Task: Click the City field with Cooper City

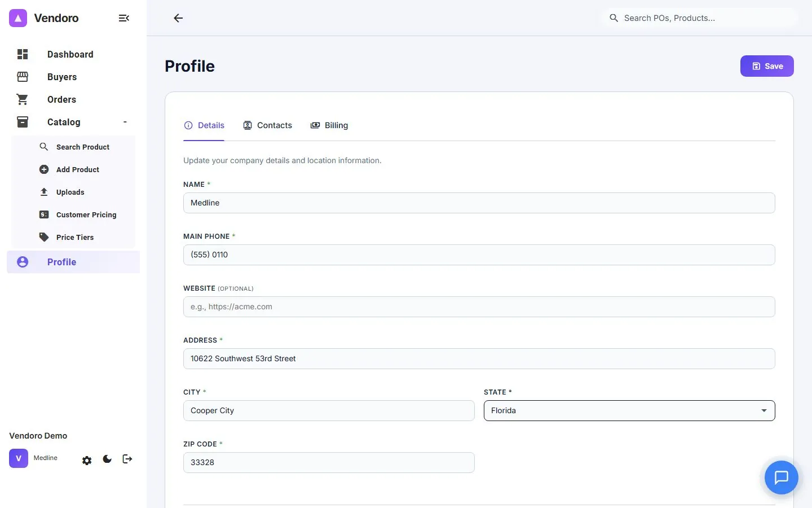Action: pyautogui.click(x=329, y=410)
